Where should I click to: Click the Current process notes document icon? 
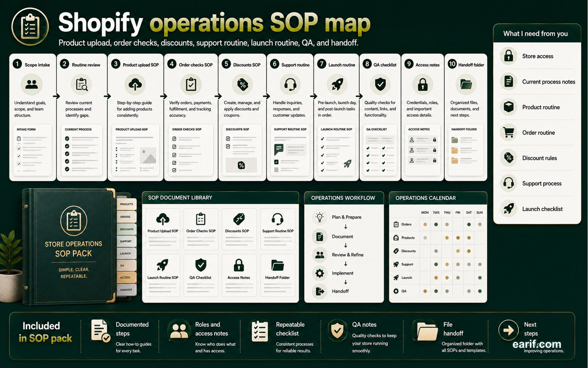[509, 81]
